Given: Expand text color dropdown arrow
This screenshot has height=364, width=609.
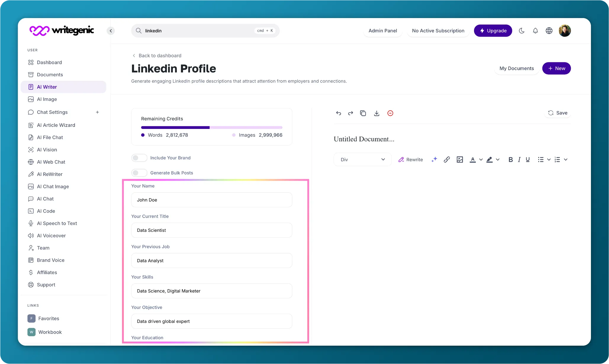Looking at the screenshot, I should click(481, 160).
